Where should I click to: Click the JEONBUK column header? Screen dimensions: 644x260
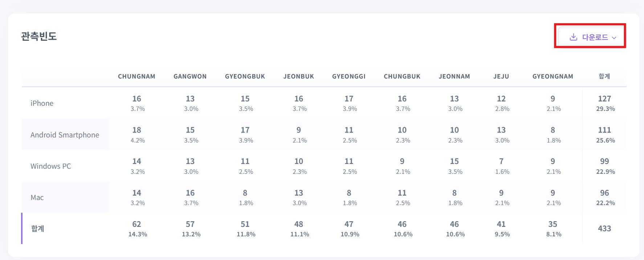click(x=299, y=76)
